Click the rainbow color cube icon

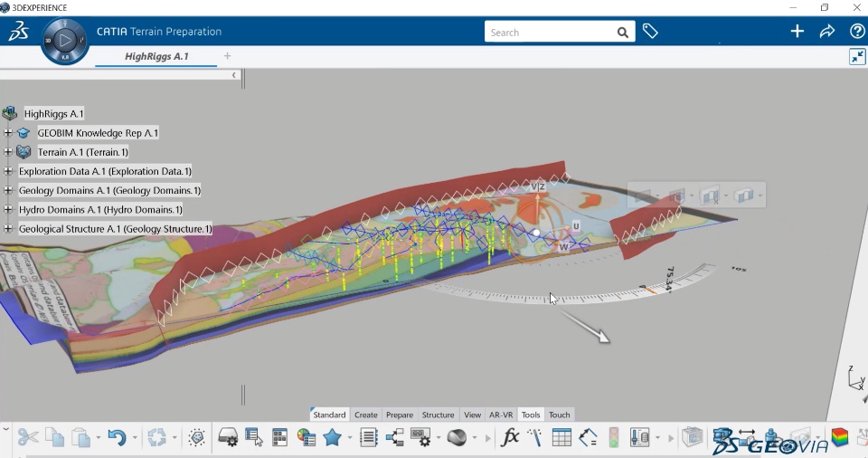[840, 437]
